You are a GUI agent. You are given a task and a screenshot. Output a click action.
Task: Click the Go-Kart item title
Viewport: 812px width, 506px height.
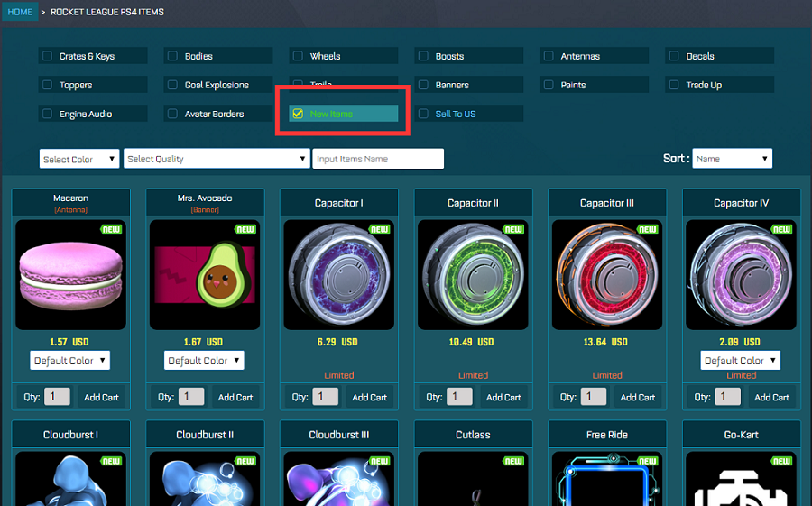point(741,435)
